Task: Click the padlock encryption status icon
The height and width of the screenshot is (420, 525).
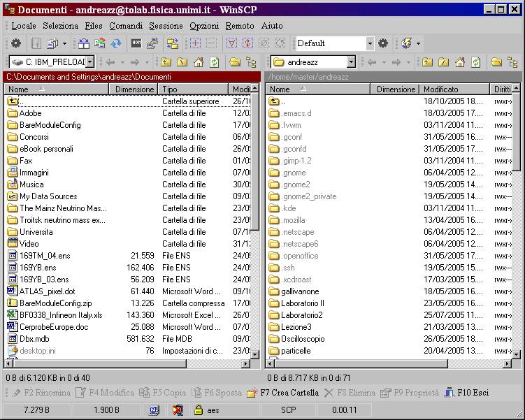Action: coord(199,410)
